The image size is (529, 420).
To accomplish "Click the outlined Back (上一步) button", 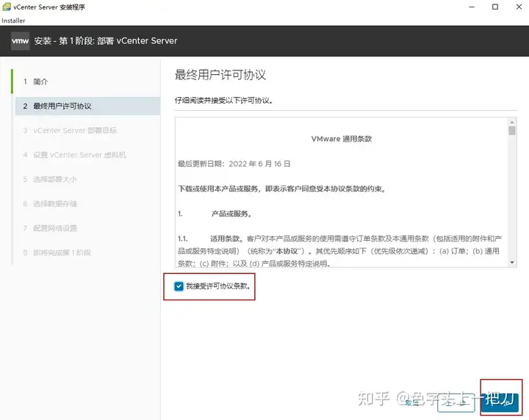I will 456,402.
